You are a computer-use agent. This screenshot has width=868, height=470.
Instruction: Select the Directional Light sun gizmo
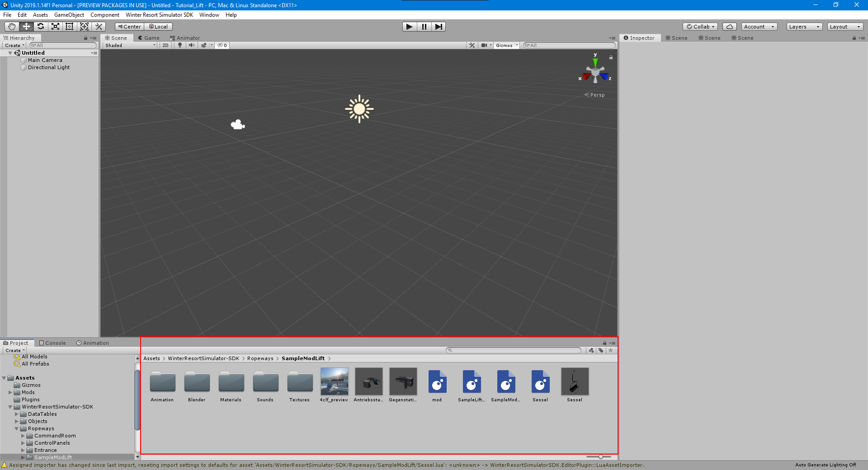tap(359, 109)
